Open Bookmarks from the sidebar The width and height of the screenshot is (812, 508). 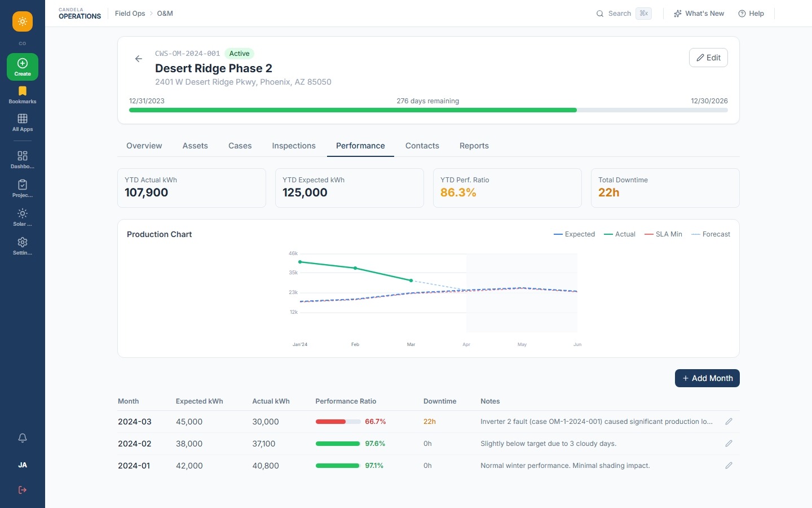pyautogui.click(x=23, y=95)
